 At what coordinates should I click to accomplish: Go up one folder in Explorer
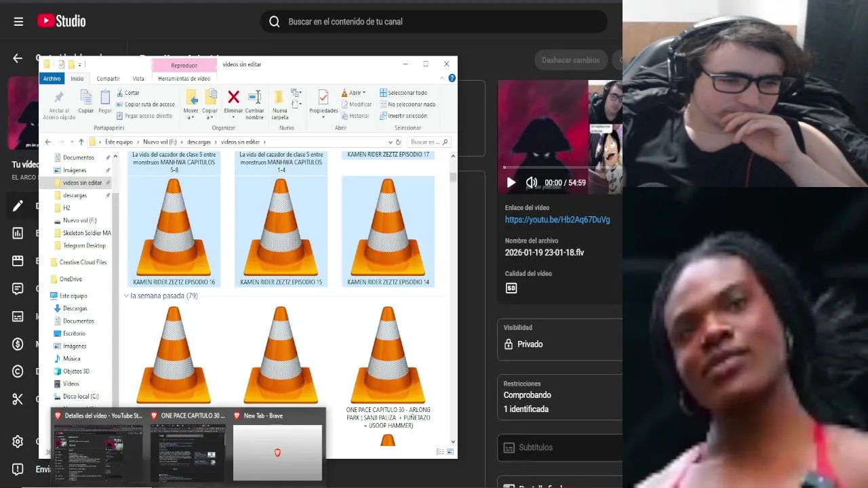[x=81, y=142]
